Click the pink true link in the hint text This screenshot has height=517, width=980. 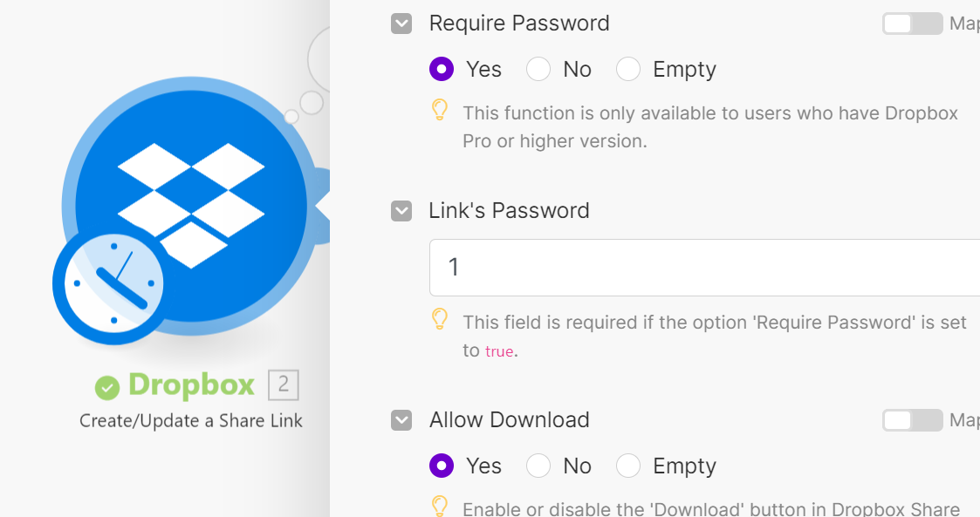pos(500,351)
